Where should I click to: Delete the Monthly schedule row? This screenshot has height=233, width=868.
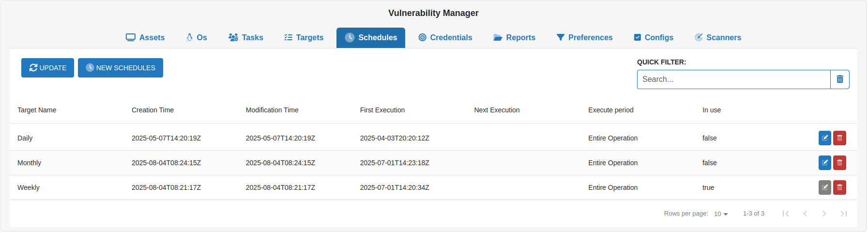tap(839, 163)
